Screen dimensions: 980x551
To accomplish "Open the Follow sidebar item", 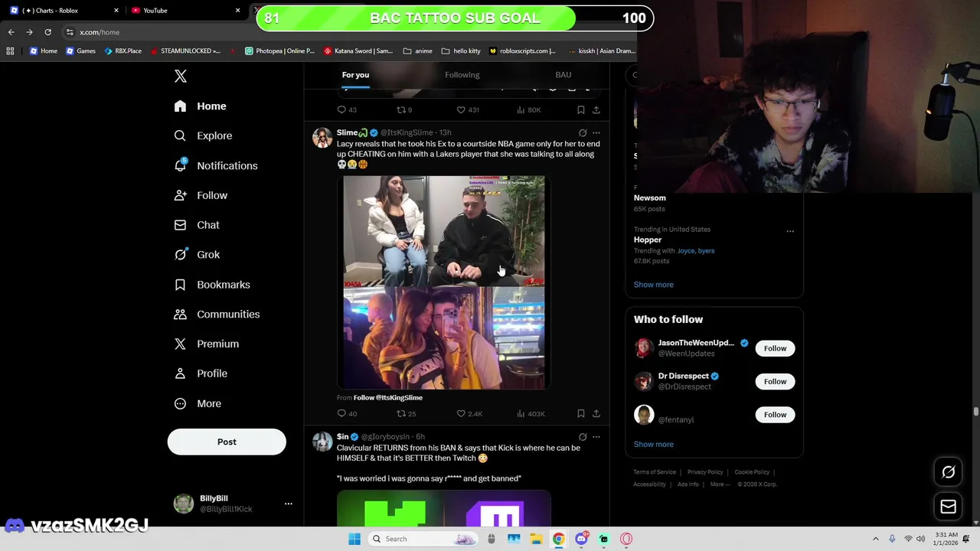I will [x=201, y=195].
